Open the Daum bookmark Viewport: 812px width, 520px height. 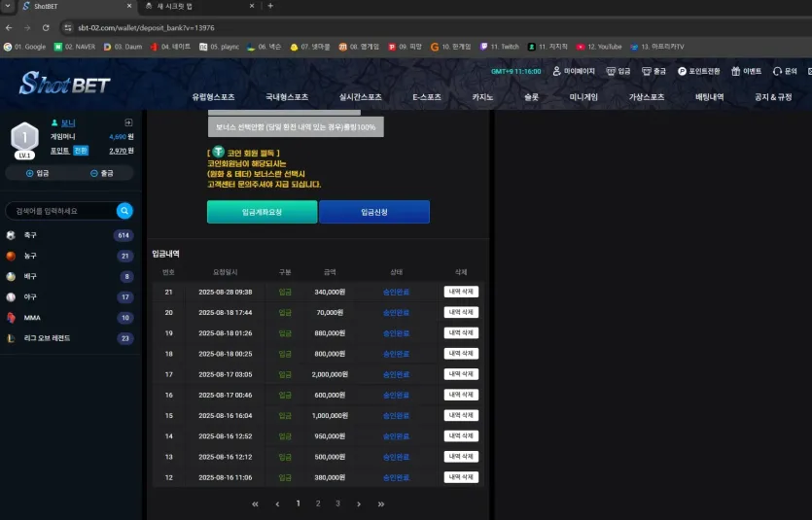(x=123, y=47)
